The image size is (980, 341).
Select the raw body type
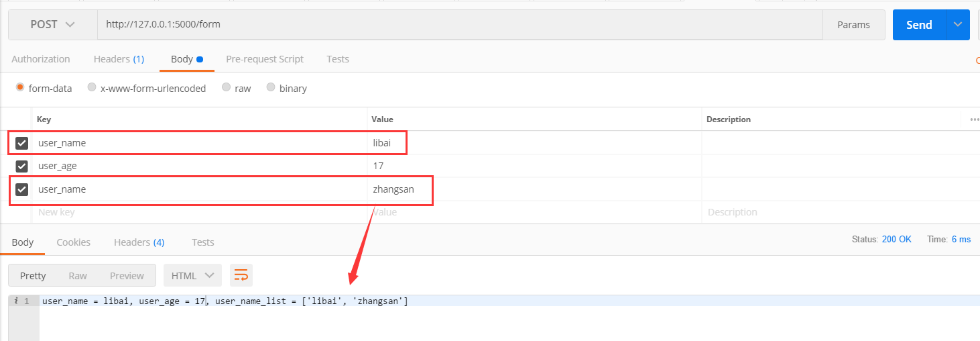click(226, 87)
